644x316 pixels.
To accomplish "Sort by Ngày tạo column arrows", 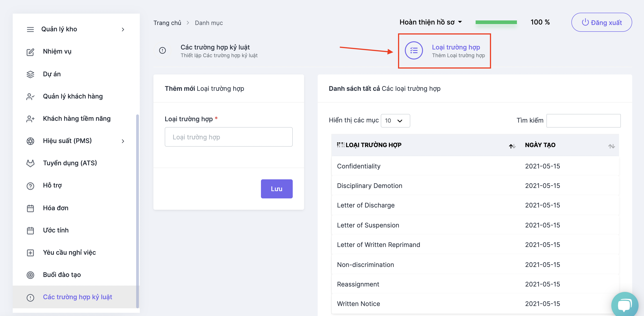I will point(612,146).
